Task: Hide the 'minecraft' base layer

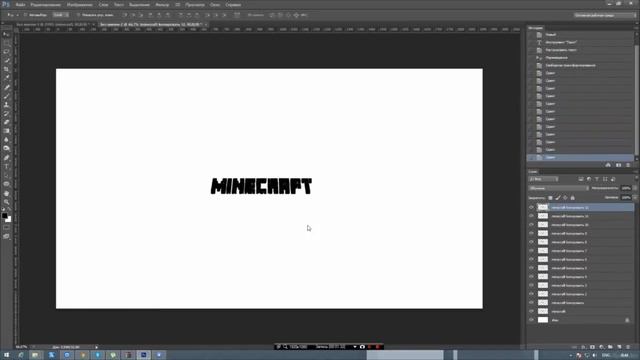Action: pos(531,311)
